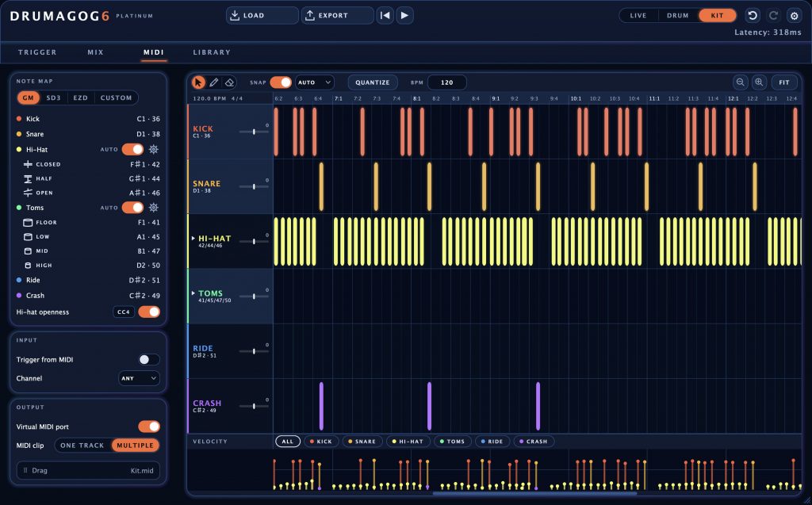This screenshot has height=505, width=812.
Task: Click the Floor tom icon
Action: coord(28,222)
